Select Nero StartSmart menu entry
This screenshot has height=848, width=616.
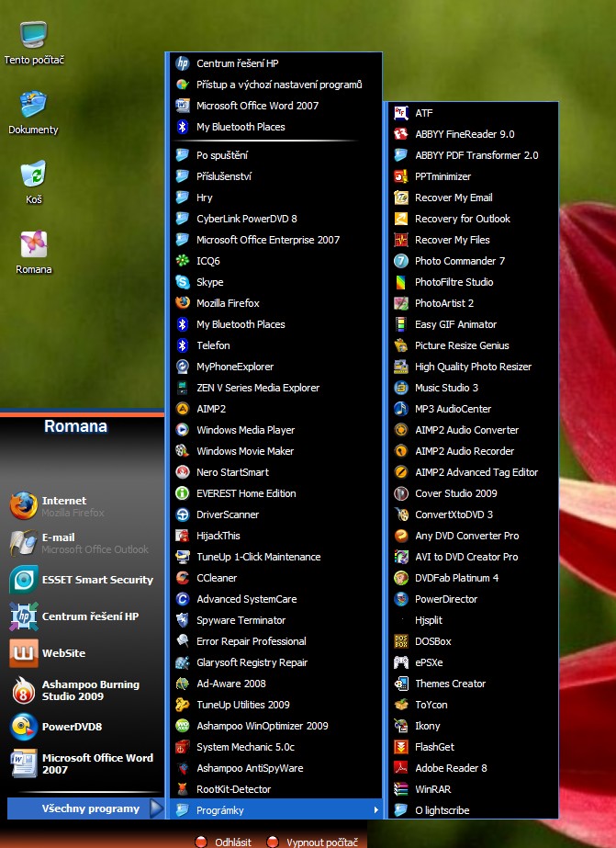(232, 472)
